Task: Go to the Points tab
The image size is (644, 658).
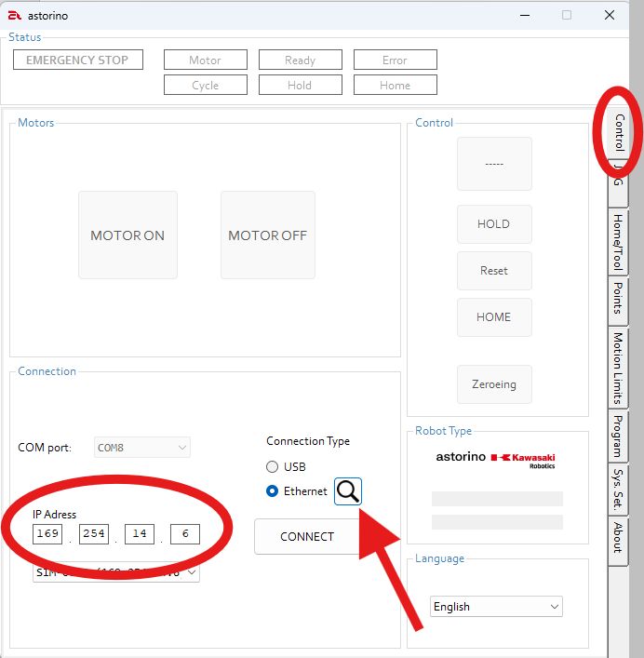Action: pyautogui.click(x=618, y=298)
